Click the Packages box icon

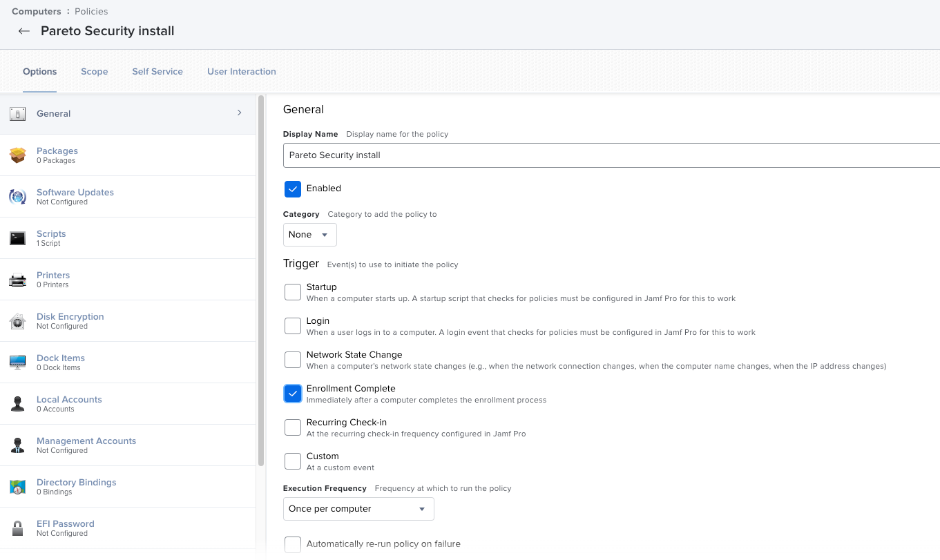[18, 155]
